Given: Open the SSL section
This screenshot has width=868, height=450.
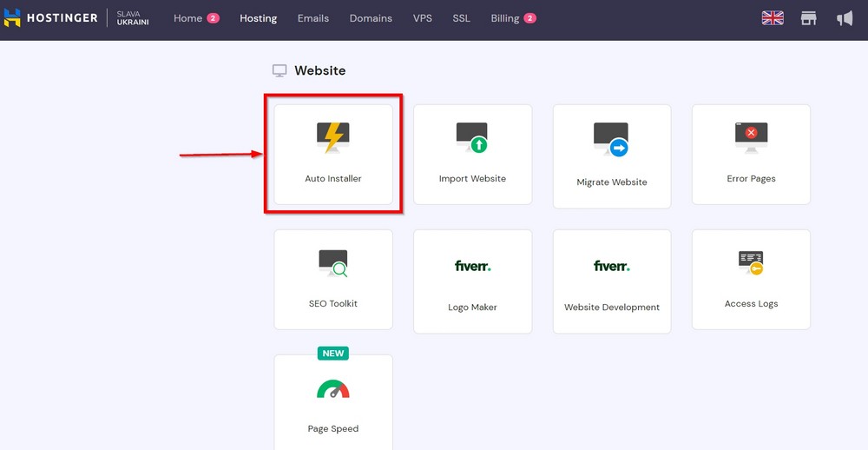Looking at the screenshot, I should tap(461, 18).
